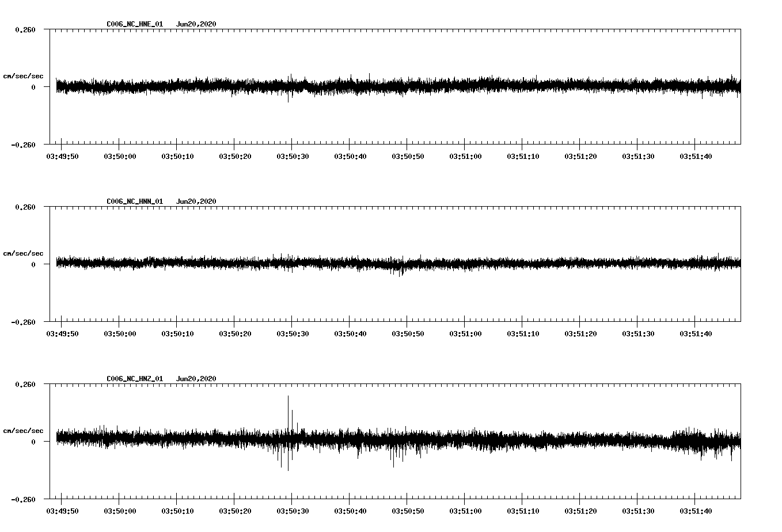Click the 0.260 upper limit on HNE axis

click(25, 29)
